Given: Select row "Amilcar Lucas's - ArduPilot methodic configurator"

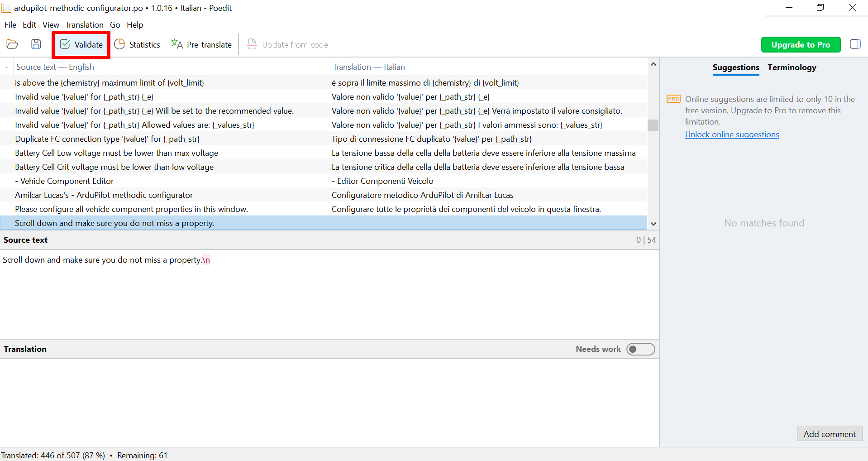Looking at the screenshot, I should 324,195.
